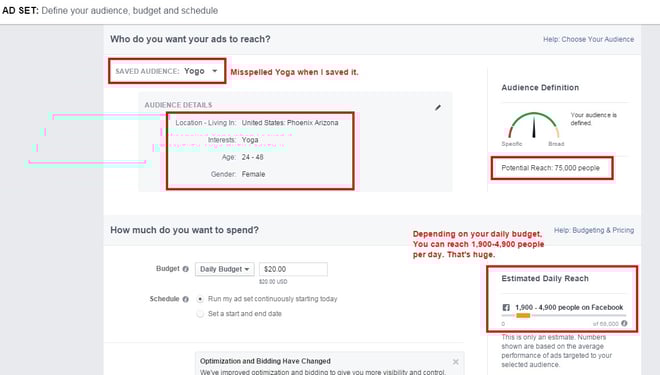Screen dimensions: 660x375
Task: Click the Age value '24 - 48'
Action: tap(253, 157)
